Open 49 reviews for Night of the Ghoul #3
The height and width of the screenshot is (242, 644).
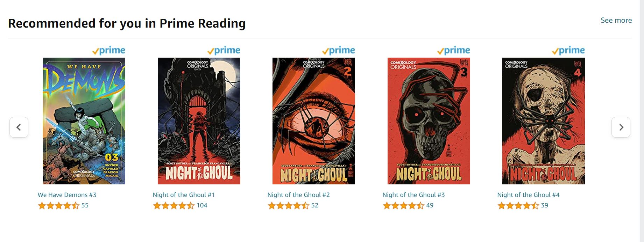(430, 205)
